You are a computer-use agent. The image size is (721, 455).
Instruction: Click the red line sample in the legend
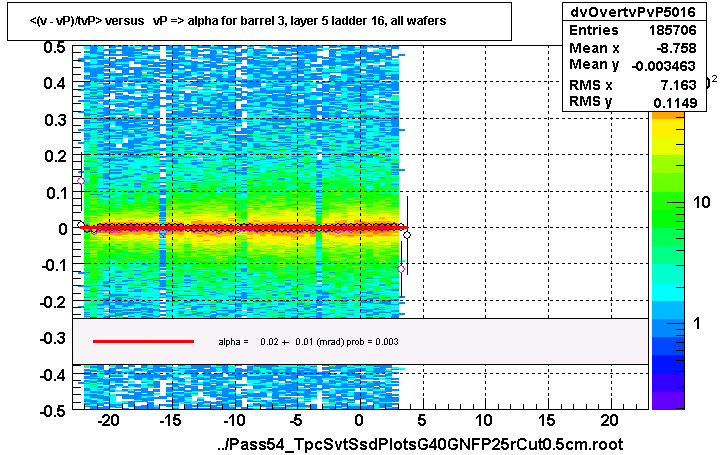coord(143,341)
